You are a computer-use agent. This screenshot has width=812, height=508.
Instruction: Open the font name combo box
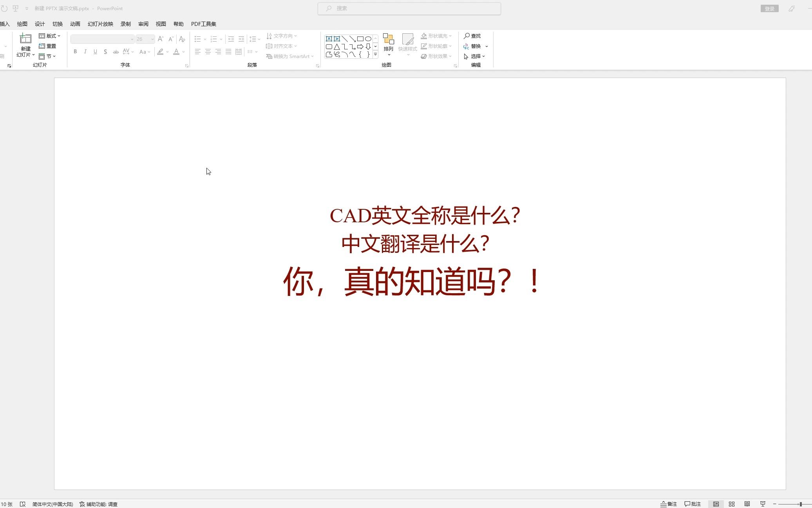pos(103,39)
